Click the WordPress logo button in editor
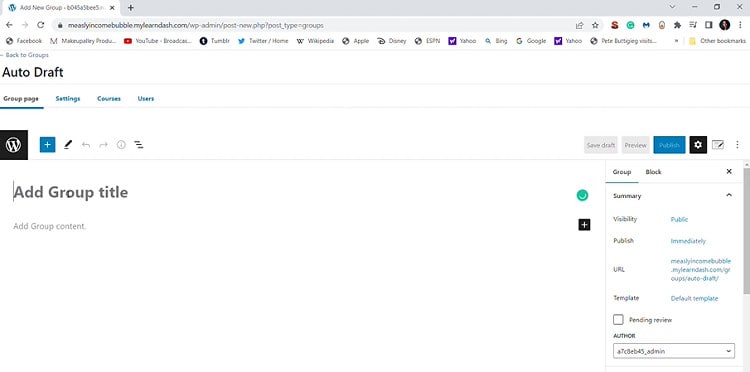 [14, 144]
